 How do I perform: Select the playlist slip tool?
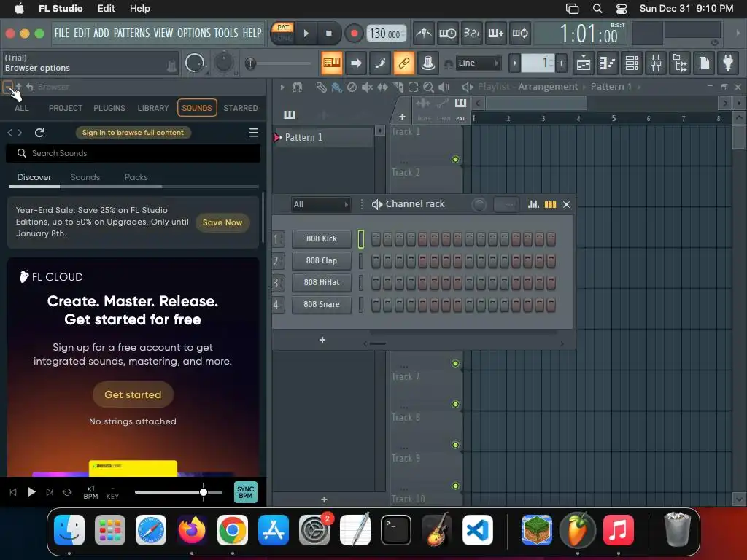(382, 87)
